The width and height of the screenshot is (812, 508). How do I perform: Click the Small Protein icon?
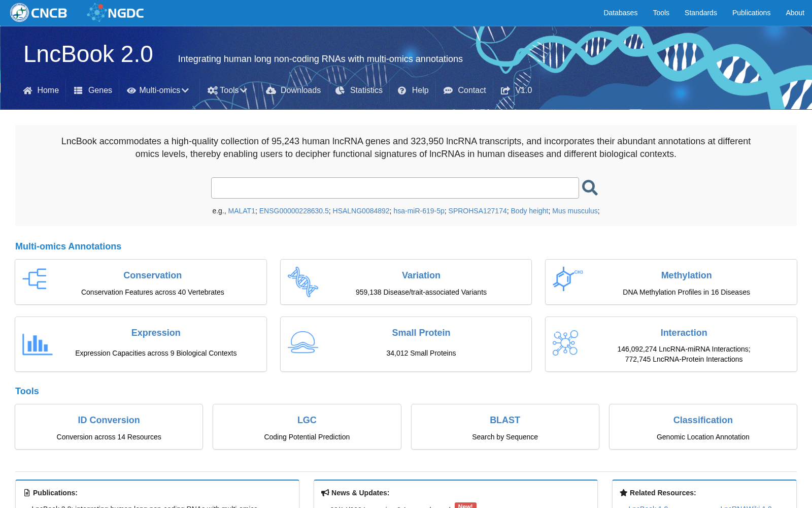(x=303, y=342)
